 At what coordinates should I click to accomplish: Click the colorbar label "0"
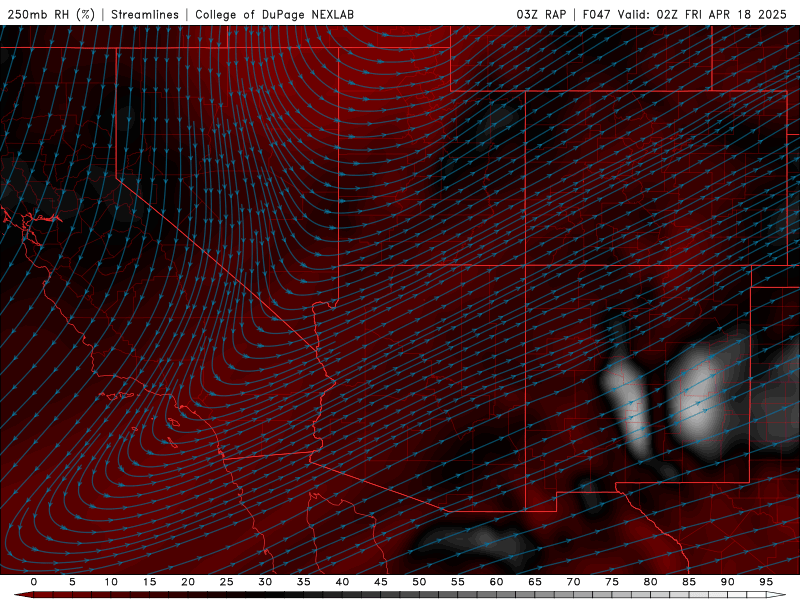tap(34, 582)
